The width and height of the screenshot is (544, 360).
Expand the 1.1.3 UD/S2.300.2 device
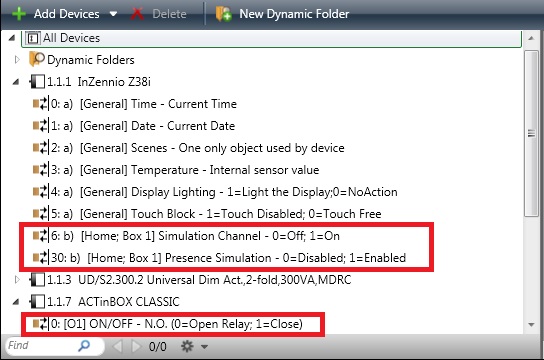[17, 280]
